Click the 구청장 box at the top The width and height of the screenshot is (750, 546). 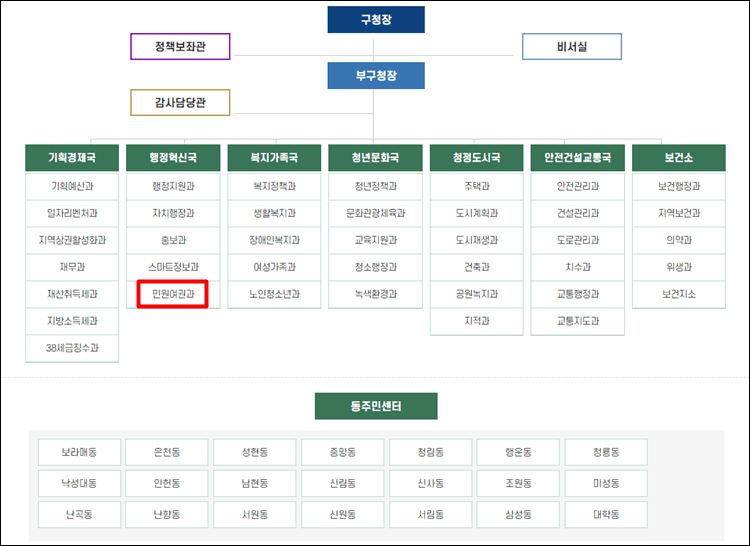pyautogui.click(x=376, y=20)
